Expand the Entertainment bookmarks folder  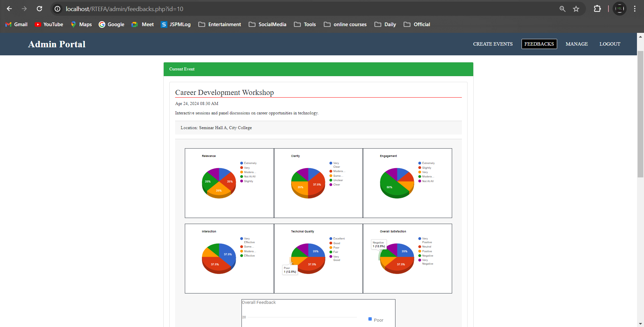point(220,24)
